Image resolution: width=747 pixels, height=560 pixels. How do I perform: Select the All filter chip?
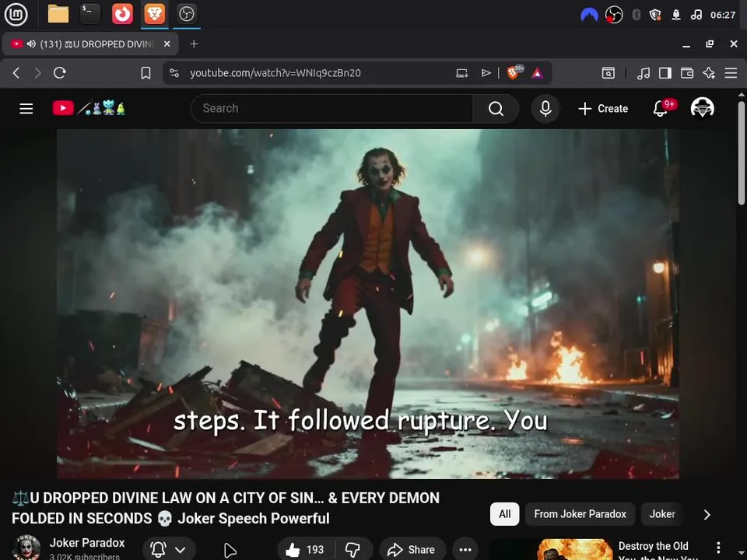click(x=504, y=514)
